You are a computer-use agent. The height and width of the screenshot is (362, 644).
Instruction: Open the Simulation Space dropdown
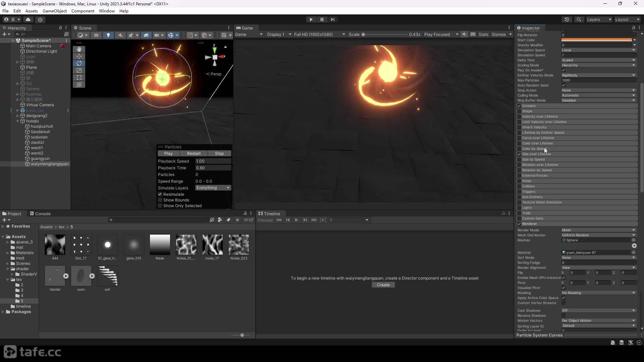tap(599, 50)
